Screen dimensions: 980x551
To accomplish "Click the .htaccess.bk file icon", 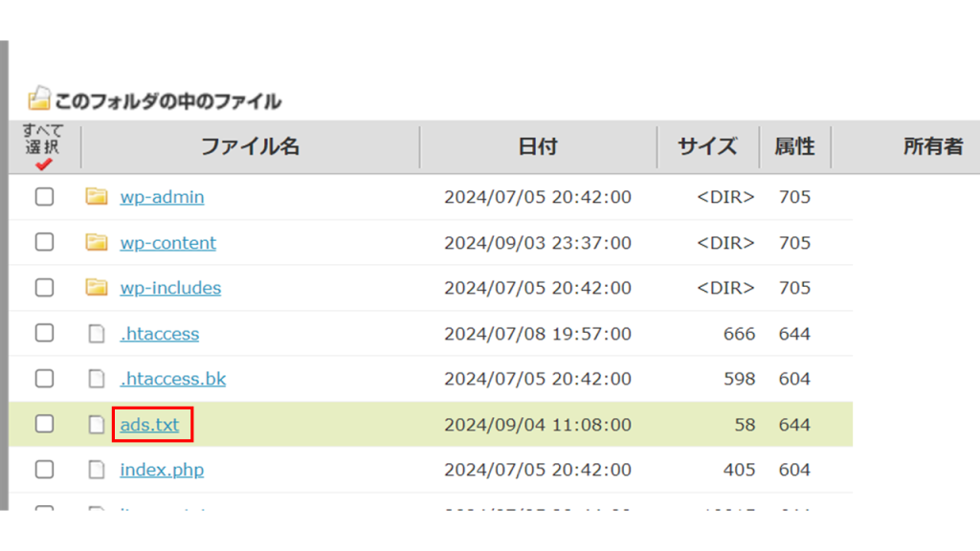I will click(96, 379).
